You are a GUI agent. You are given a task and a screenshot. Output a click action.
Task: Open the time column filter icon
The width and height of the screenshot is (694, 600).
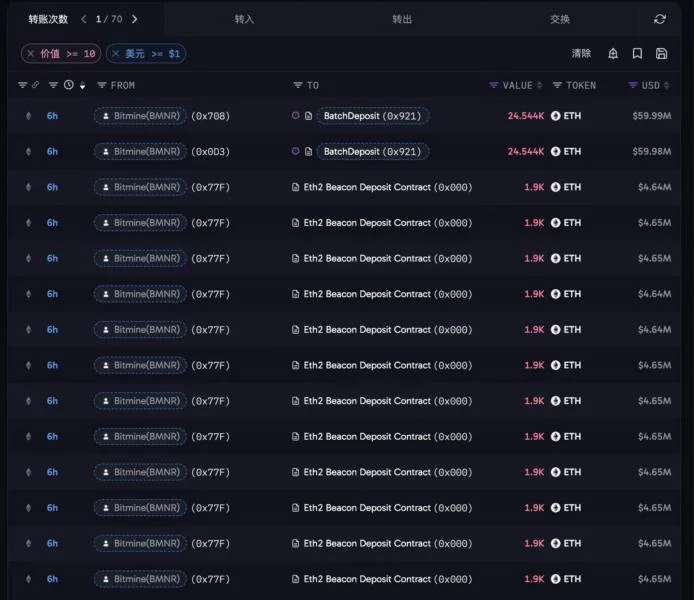53,85
